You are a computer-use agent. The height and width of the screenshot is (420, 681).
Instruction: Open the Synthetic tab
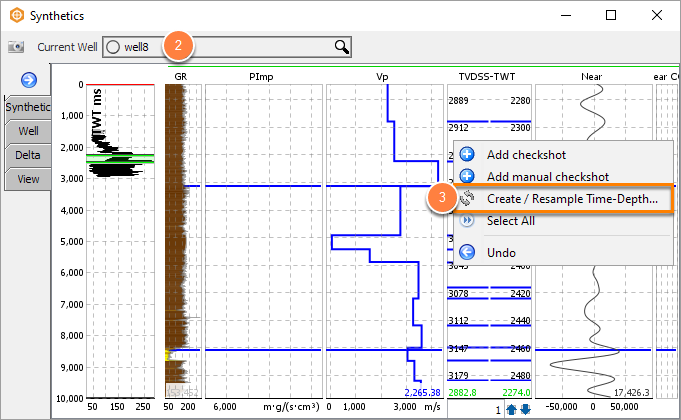(28, 107)
